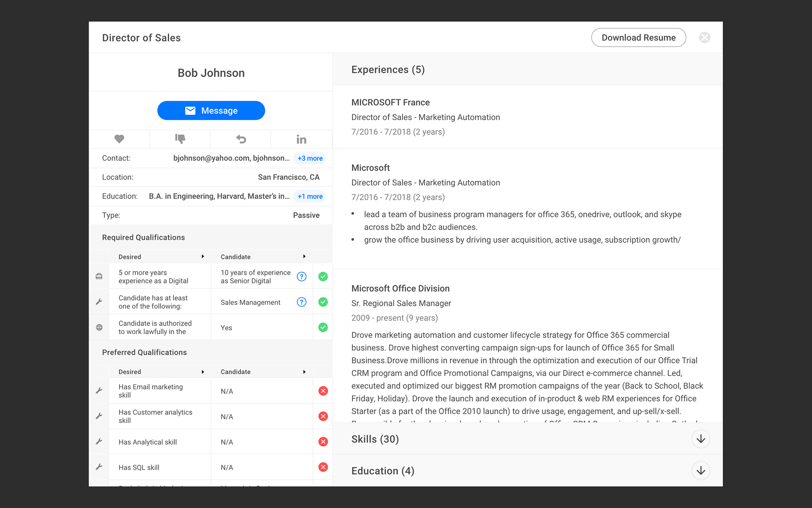Image resolution: width=812 pixels, height=508 pixels.
Task: Click the undo arrow icon
Action: (x=241, y=139)
